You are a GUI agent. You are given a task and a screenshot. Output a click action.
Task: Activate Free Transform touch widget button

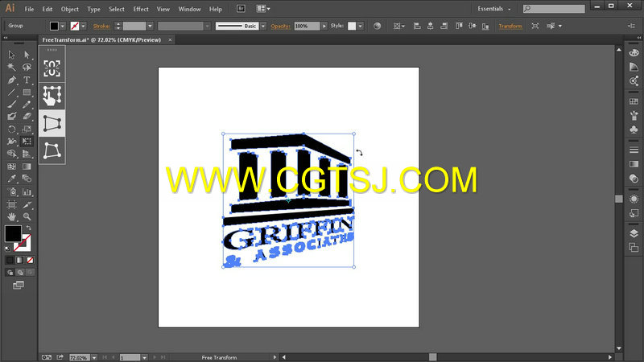click(x=52, y=96)
